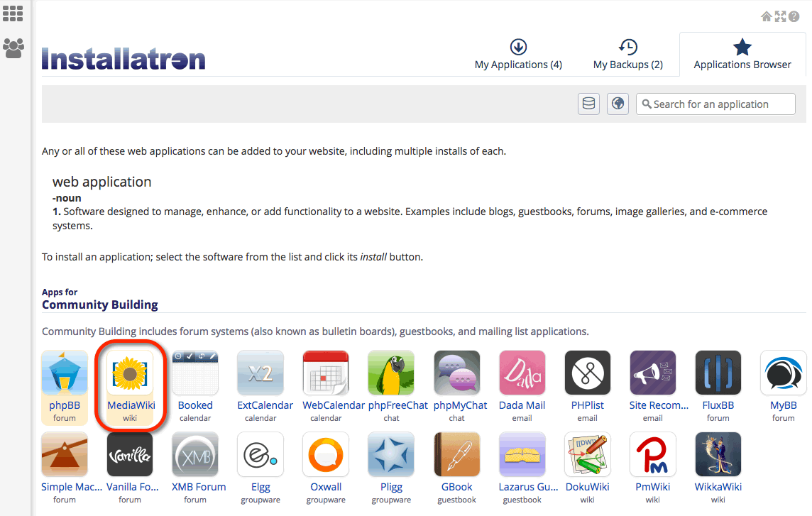This screenshot has height=516, width=812.
Task: Click the PmWiki name link
Action: pos(652,487)
